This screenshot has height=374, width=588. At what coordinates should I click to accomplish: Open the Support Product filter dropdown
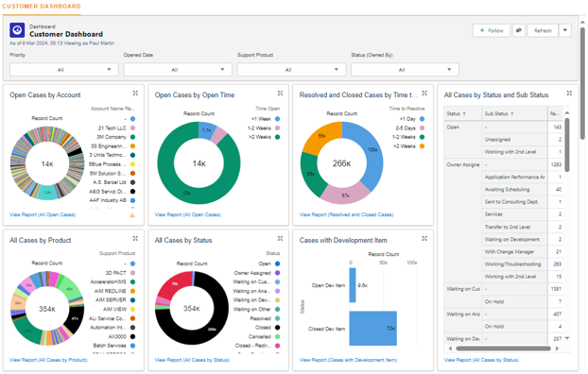coord(291,70)
